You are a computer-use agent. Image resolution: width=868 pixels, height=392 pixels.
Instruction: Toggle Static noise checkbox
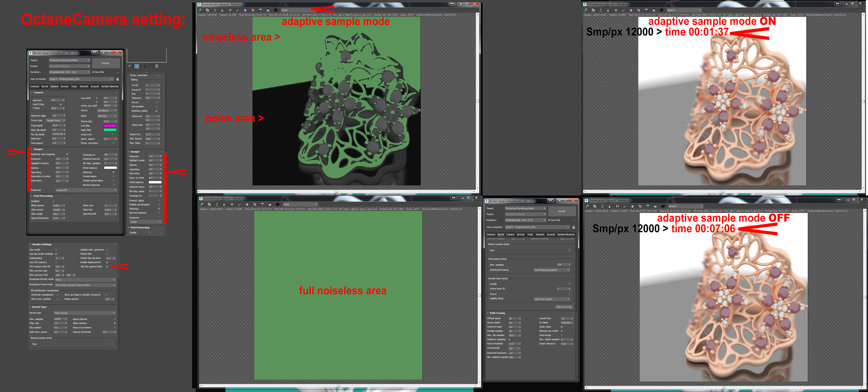tap(561, 326)
